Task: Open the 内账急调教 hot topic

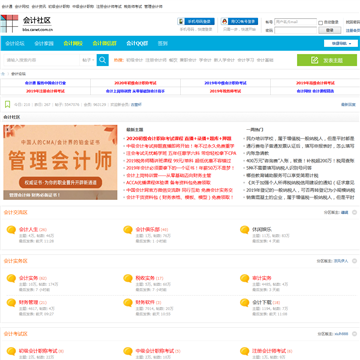Action: pos(258,153)
